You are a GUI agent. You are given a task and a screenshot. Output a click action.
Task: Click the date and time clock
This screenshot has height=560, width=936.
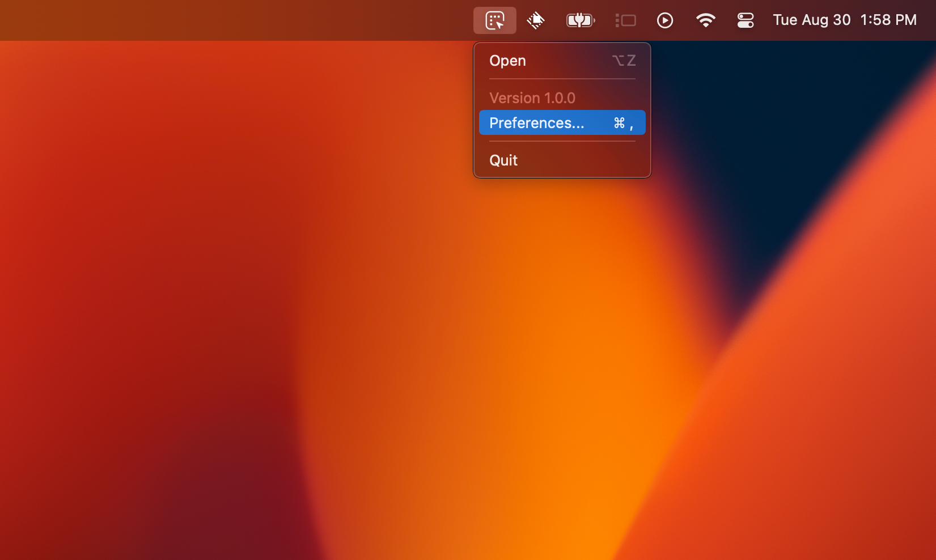(x=845, y=20)
